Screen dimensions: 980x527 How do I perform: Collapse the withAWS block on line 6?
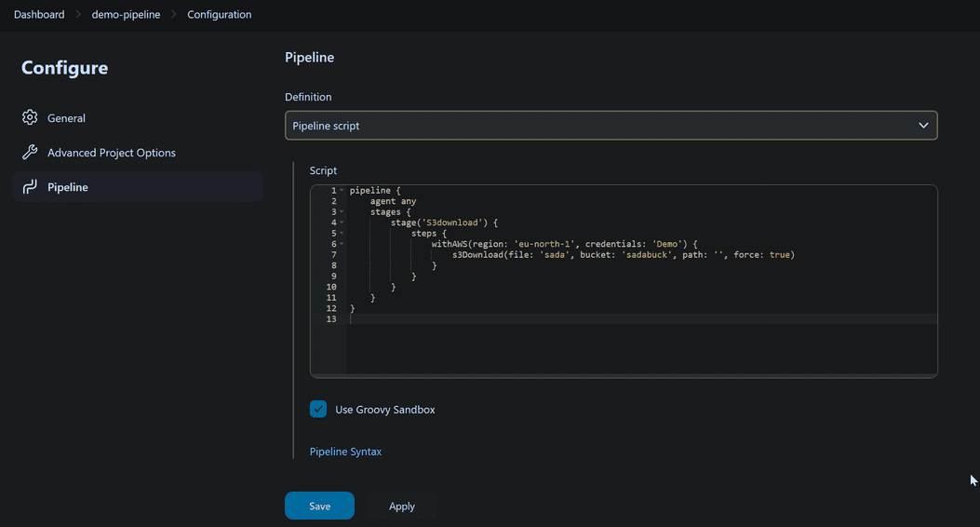(342, 244)
